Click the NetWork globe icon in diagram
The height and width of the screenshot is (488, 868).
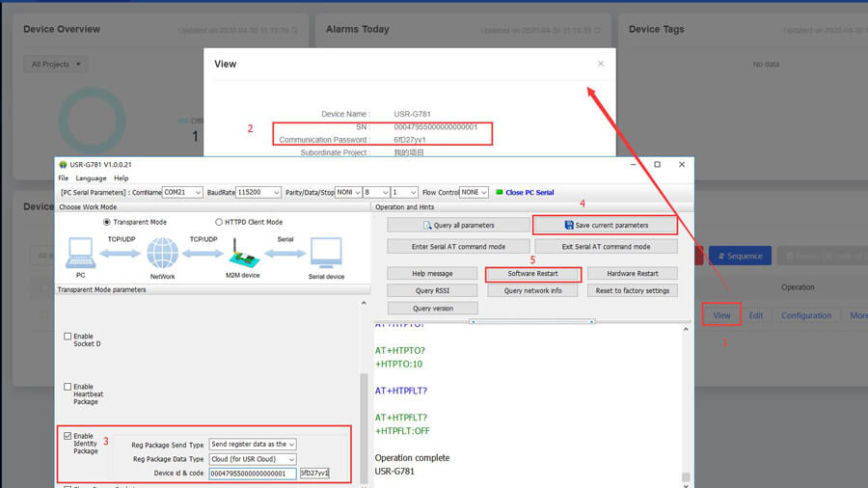point(162,253)
